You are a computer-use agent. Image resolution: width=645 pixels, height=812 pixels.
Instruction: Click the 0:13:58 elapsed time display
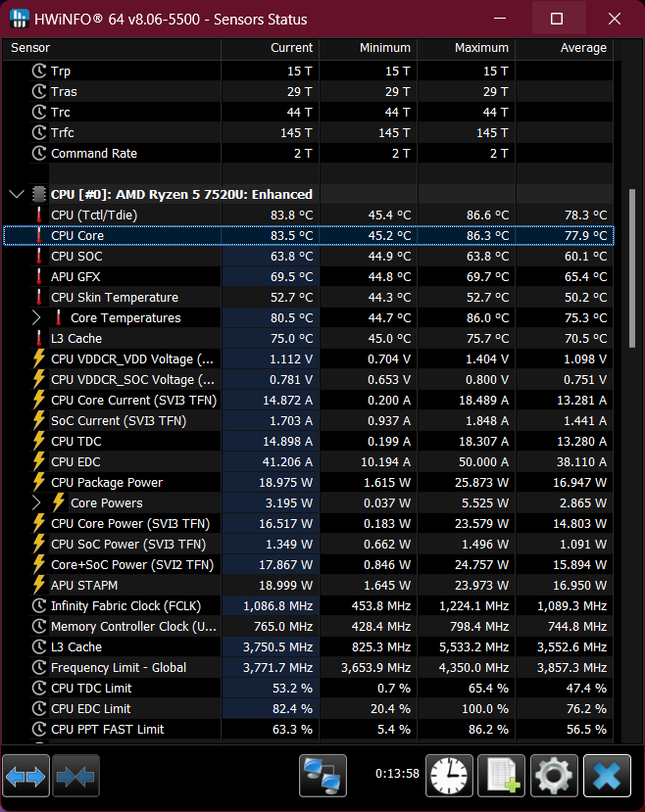pyautogui.click(x=397, y=774)
